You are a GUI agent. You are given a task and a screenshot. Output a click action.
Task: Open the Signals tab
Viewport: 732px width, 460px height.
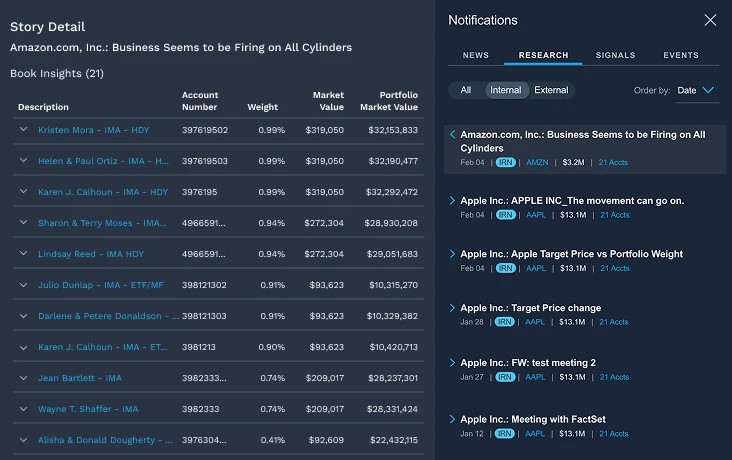pyautogui.click(x=615, y=55)
